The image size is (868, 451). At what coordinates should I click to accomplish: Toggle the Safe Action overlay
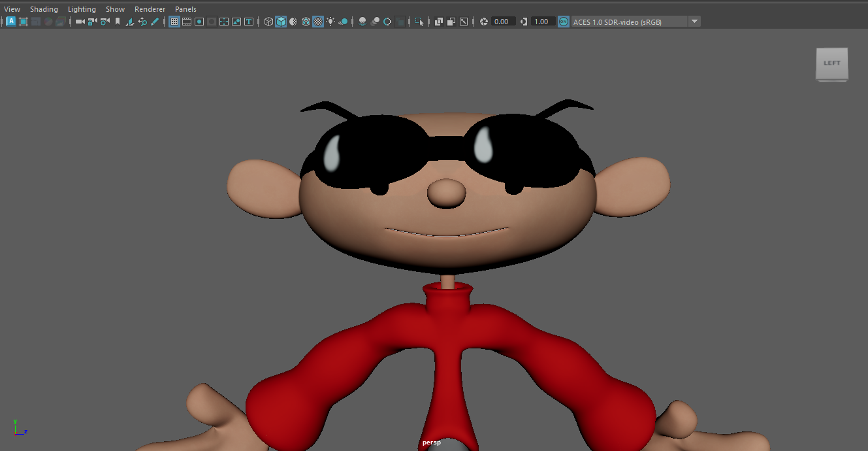click(236, 22)
